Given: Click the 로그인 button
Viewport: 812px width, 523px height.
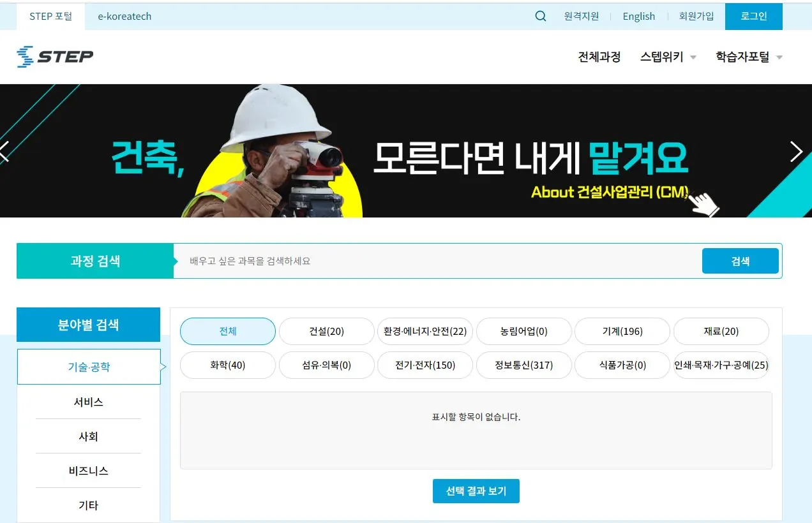Looking at the screenshot, I should tap(753, 16).
